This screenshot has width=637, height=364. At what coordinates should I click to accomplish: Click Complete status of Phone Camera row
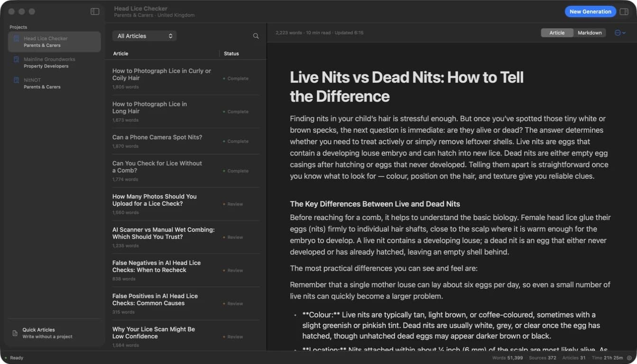click(x=236, y=141)
